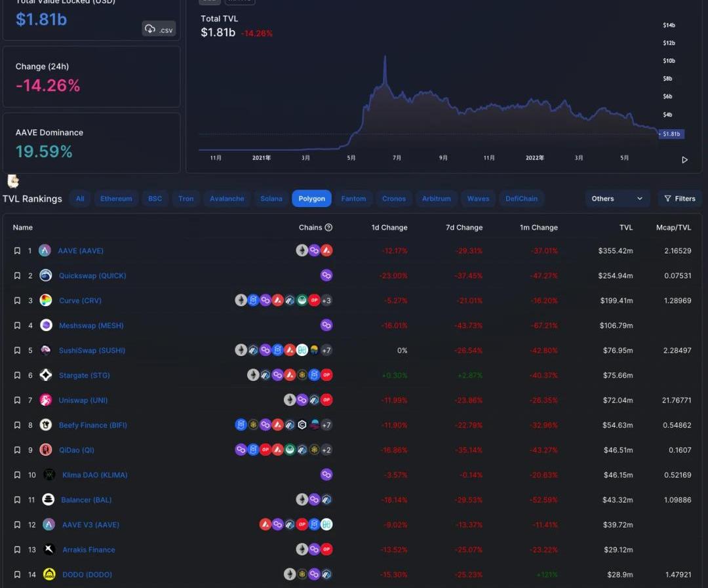Click the $1.81b chart value marker
708x588 pixels.
point(671,134)
